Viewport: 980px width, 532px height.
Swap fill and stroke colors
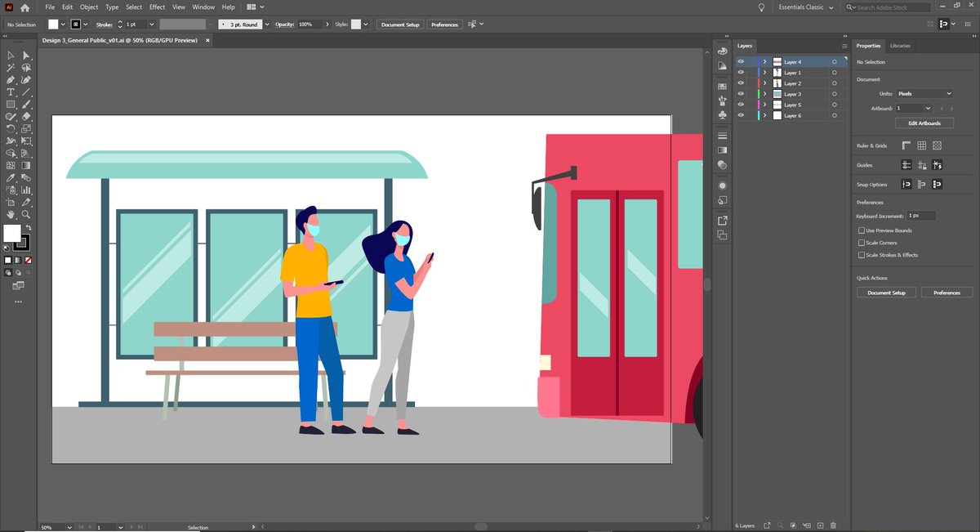click(29, 227)
